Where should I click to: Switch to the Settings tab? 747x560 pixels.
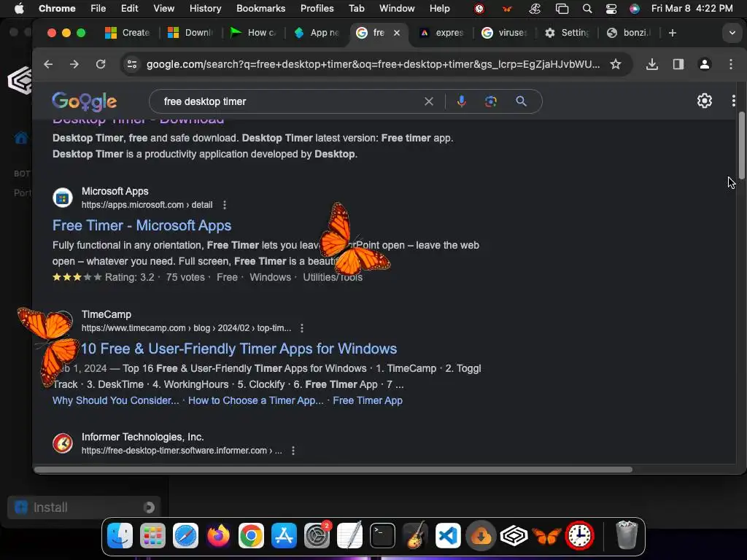[x=567, y=33]
